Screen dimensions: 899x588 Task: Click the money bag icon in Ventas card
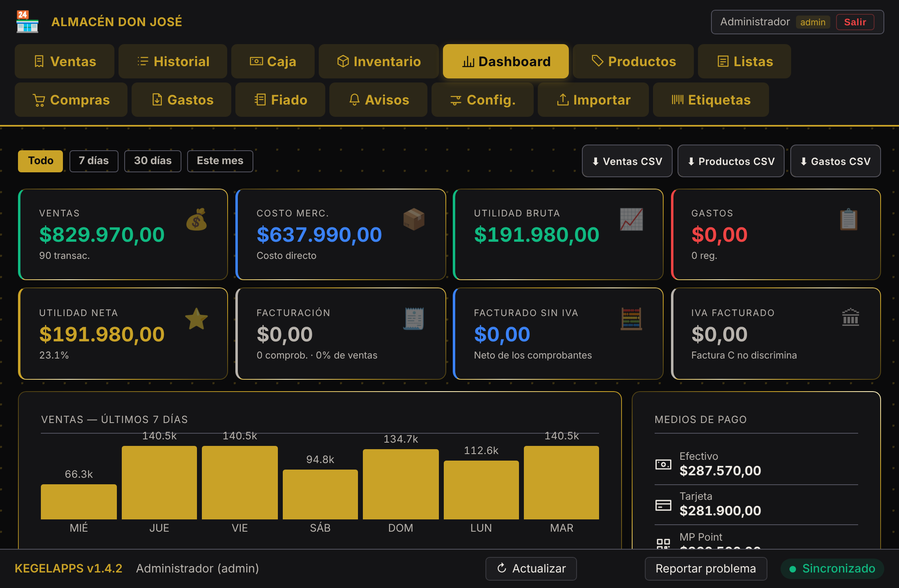(x=197, y=219)
